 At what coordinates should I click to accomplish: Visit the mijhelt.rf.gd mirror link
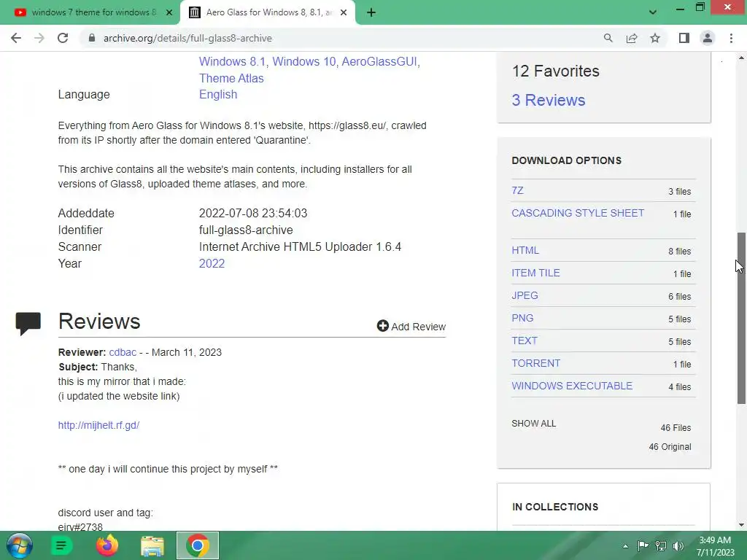click(x=98, y=425)
